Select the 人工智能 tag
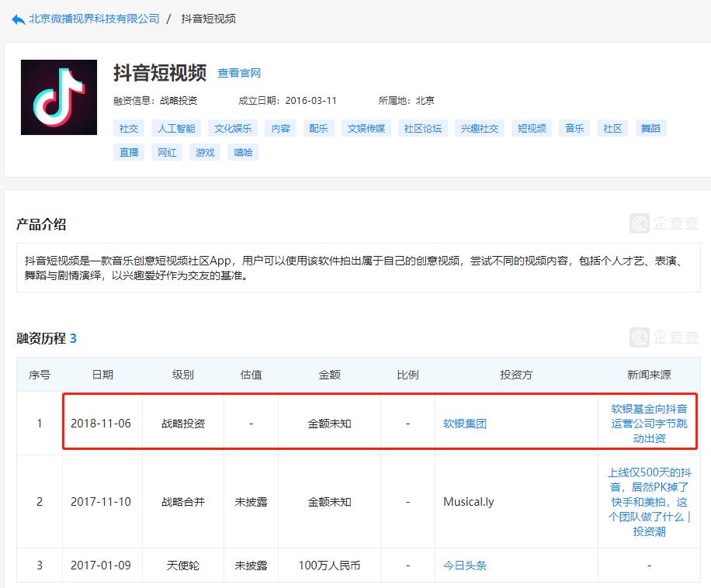 point(175,128)
